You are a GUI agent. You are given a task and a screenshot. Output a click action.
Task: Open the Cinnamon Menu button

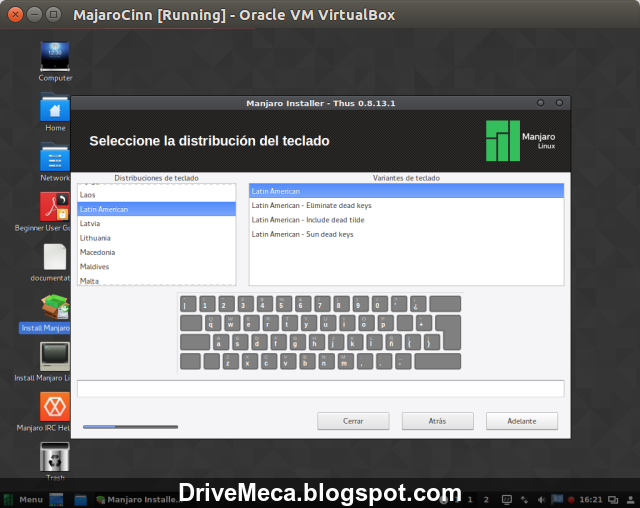click(x=23, y=499)
